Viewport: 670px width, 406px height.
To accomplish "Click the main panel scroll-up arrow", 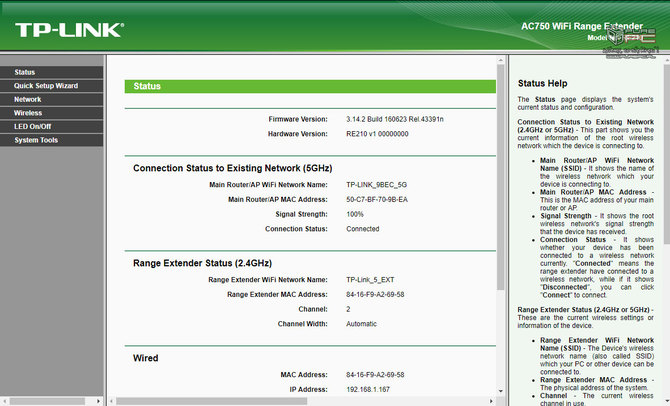I will tap(501, 61).
